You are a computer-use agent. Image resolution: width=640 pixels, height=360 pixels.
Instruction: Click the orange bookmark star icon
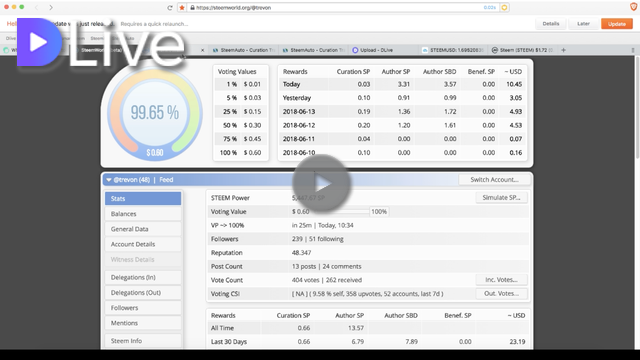(182, 8)
